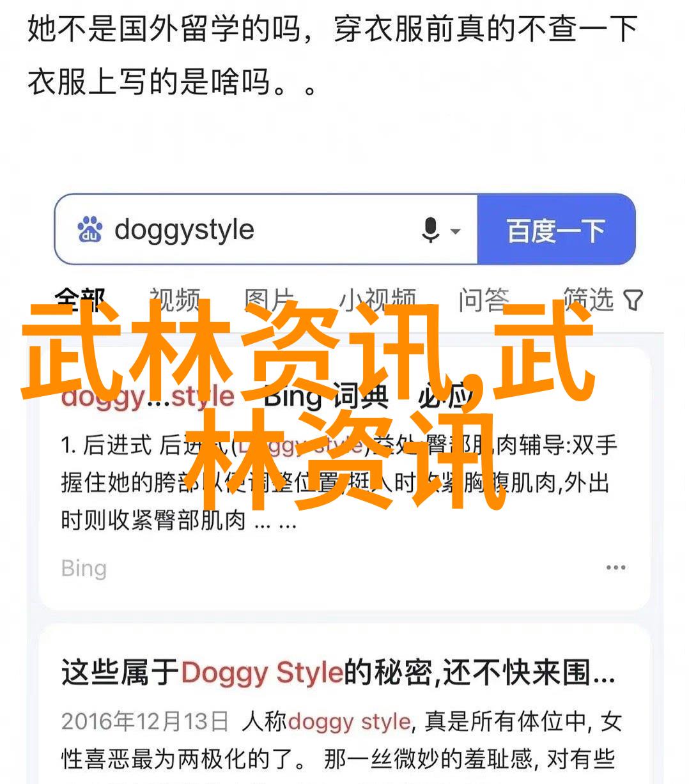The height and width of the screenshot is (784, 689).
Task: Open the 小视频 tab
Action: (x=377, y=300)
